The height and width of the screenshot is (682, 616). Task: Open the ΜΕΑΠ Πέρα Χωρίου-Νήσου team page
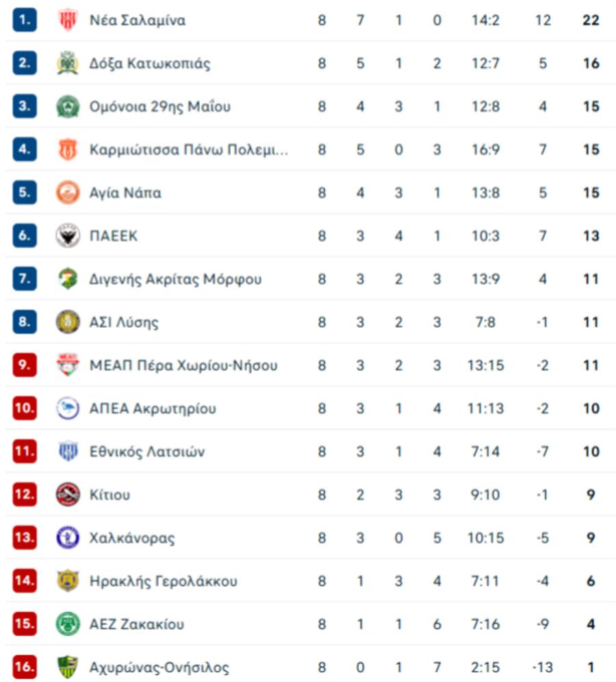click(183, 365)
